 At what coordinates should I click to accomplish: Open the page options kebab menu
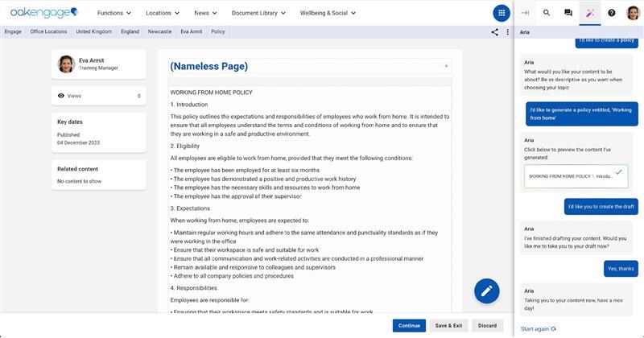508,32
